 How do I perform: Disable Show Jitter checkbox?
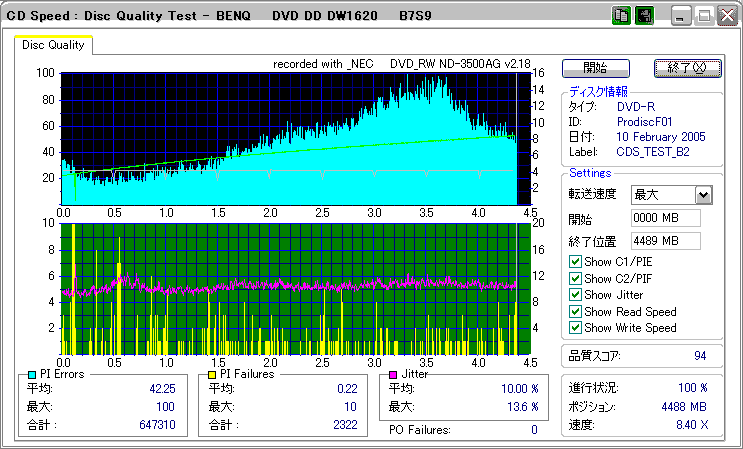574,294
